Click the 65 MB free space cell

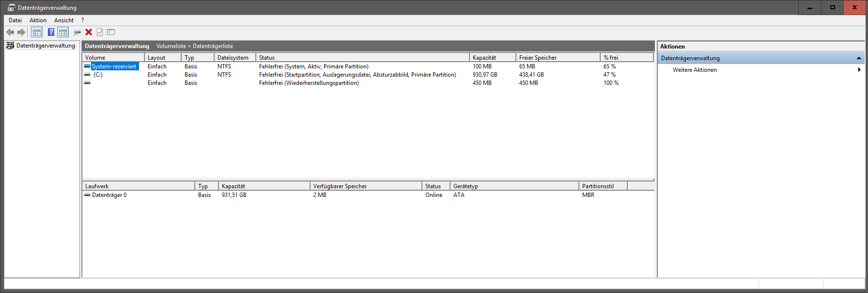[527, 66]
